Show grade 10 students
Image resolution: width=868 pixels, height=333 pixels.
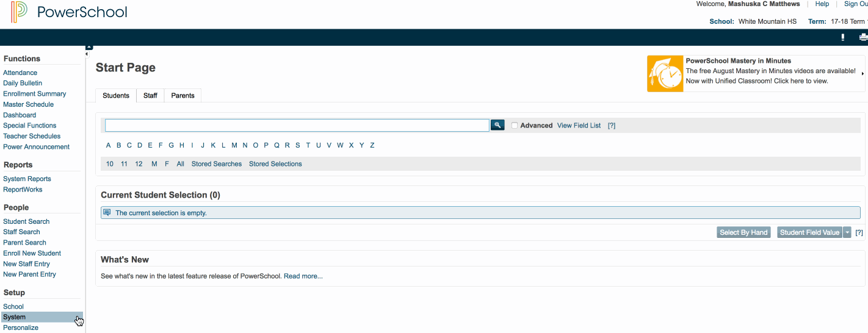click(x=110, y=164)
